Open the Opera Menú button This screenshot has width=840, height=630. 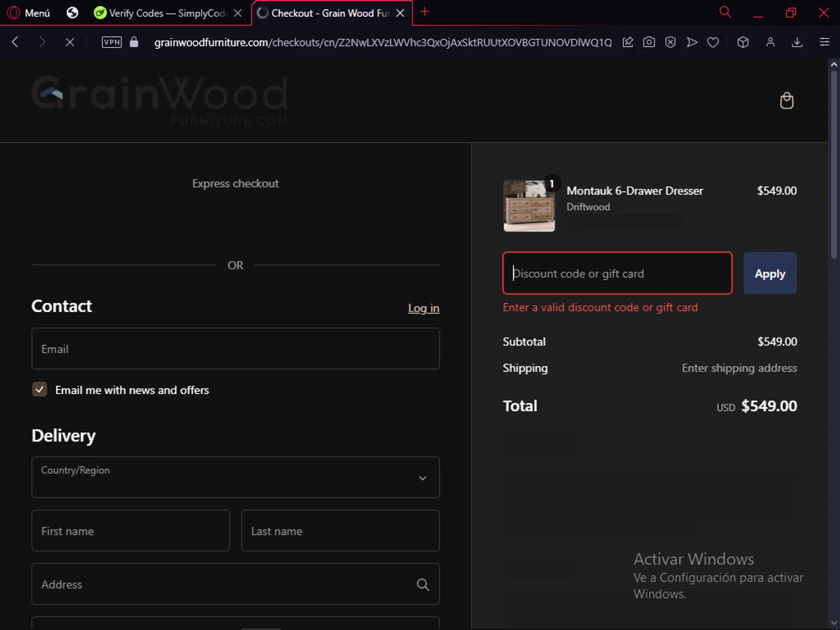pos(29,12)
